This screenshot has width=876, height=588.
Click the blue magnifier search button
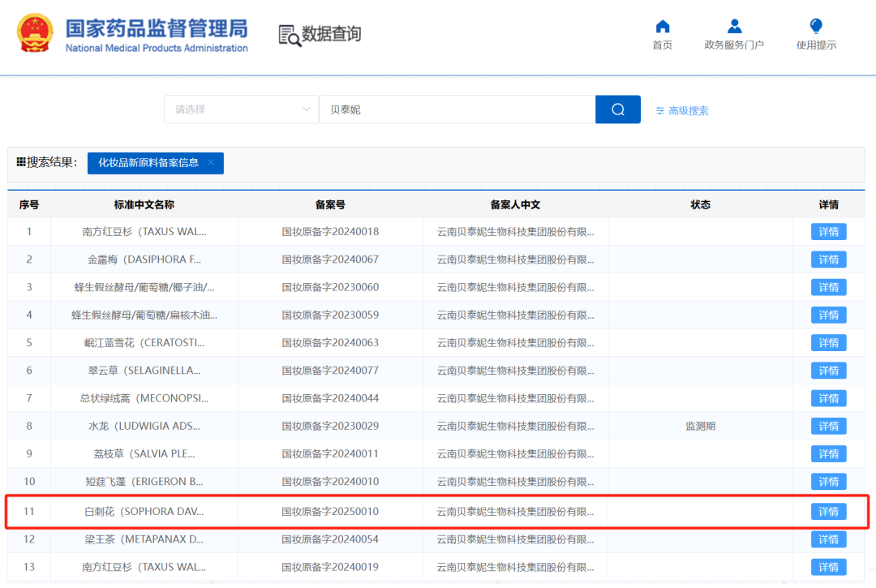618,109
